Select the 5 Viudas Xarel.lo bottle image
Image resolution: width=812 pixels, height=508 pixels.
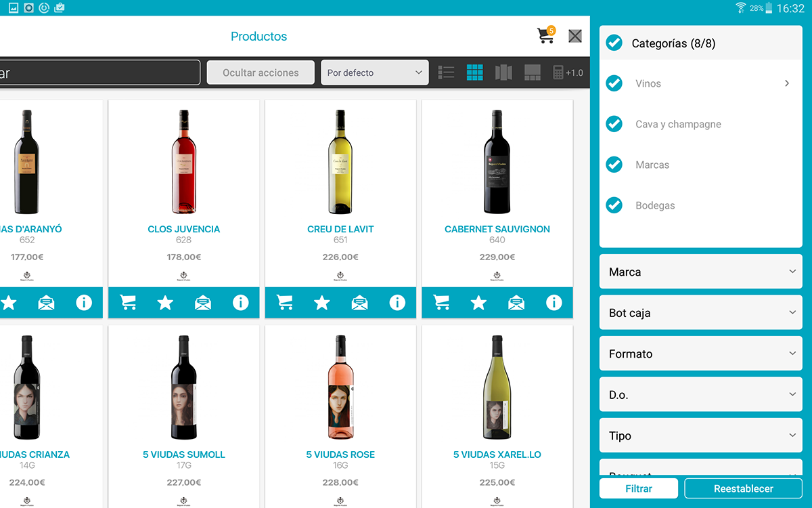click(x=497, y=388)
